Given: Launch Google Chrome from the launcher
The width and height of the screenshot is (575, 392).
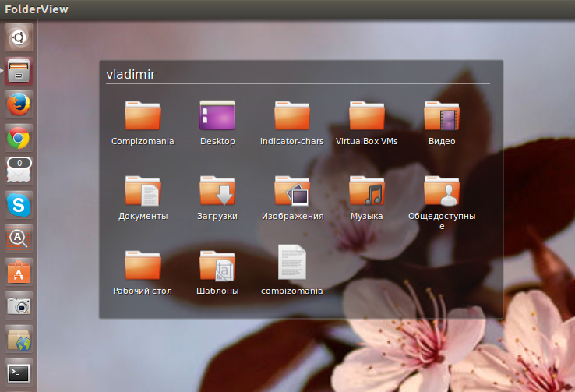Looking at the screenshot, I should [19, 138].
